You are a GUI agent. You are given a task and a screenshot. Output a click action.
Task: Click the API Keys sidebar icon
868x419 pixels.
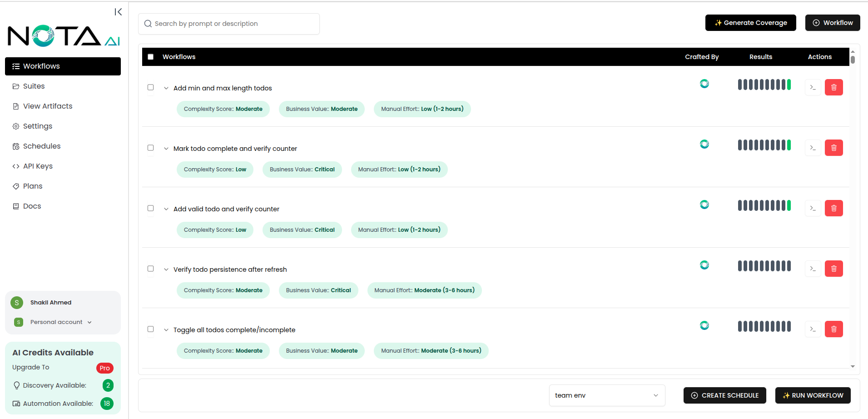tap(16, 166)
